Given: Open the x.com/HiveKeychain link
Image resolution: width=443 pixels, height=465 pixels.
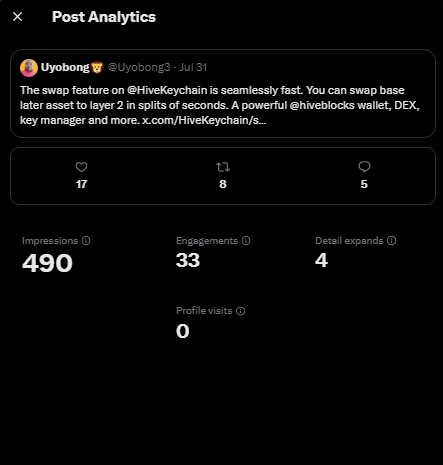Looking at the screenshot, I should 204,120.
